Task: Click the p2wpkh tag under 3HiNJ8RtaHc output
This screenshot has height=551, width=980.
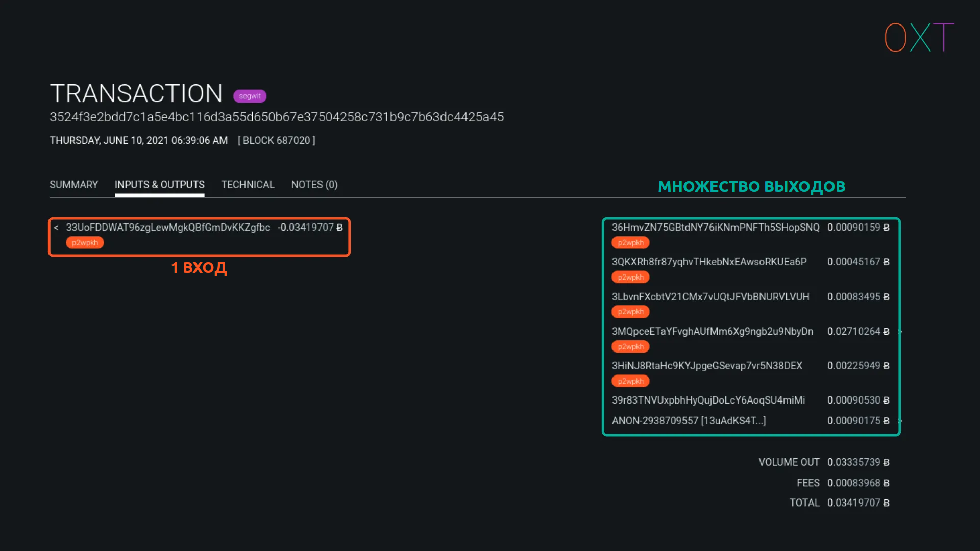Action: point(630,381)
